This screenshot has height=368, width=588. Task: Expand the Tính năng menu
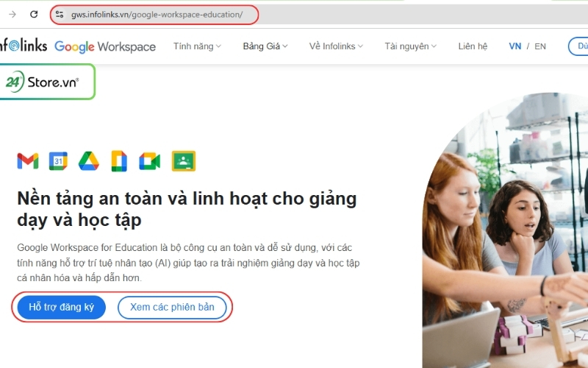(x=197, y=46)
